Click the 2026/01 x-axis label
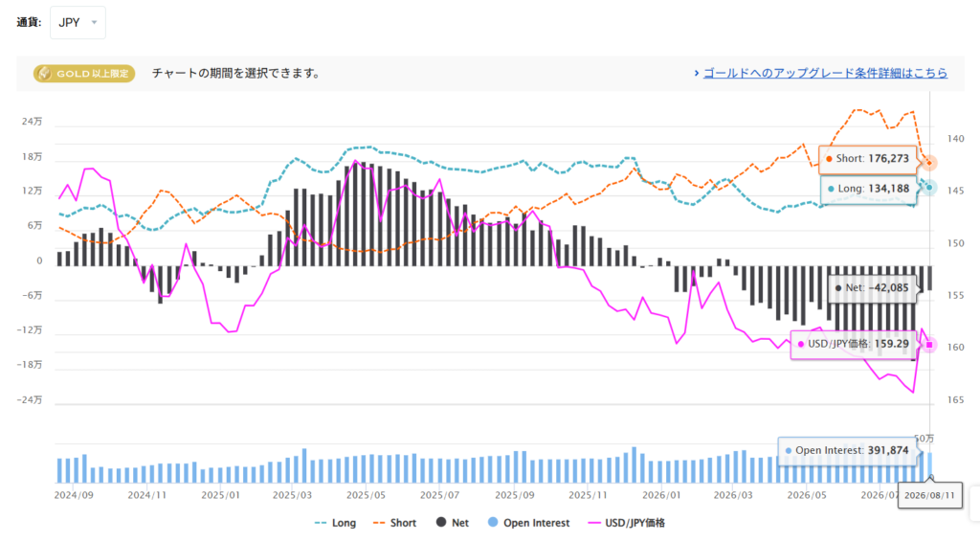980x543 pixels. click(x=661, y=495)
